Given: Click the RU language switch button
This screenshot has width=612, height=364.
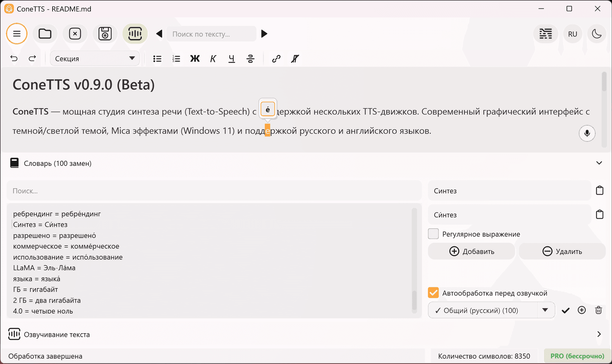Looking at the screenshot, I should click(x=572, y=34).
